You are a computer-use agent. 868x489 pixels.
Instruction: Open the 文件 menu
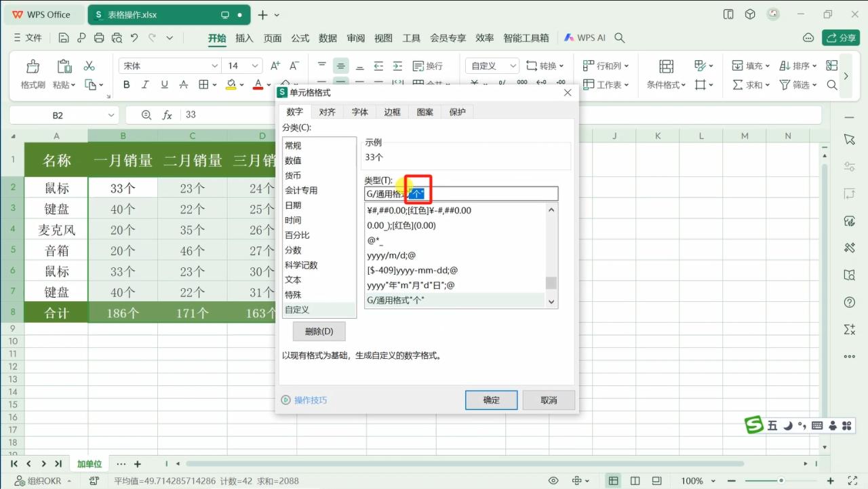(x=28, y=38)
